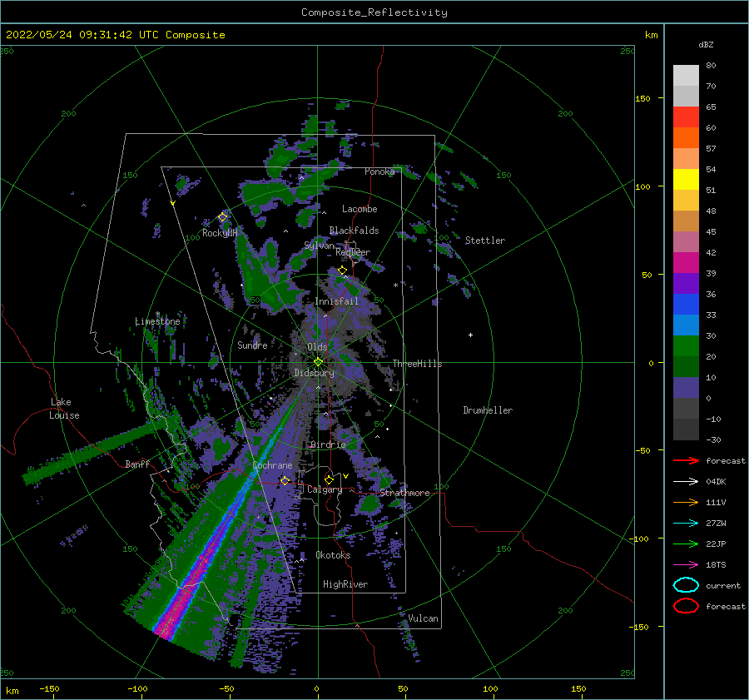
Task: Click the Vulcan city label
Action: [x=423, y=618]
